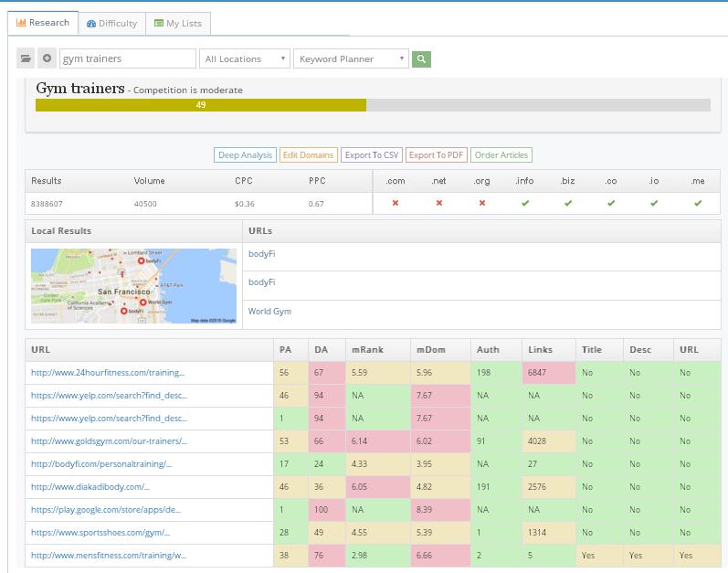This screenshot has width=728, height=573.
Task: Open the All Locations dropdown
Action: coord(245,58)
